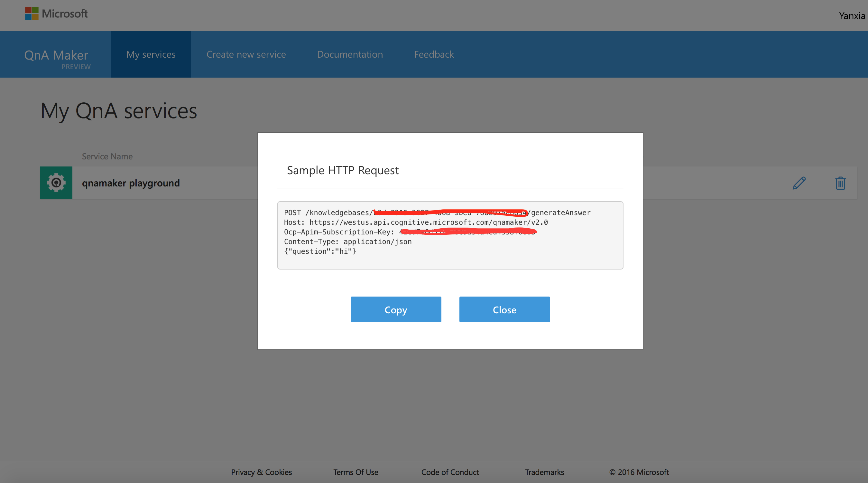Click inside the HTTP request text area
The width and height of the screenshot is (868, 483).
tap(450, 236)
